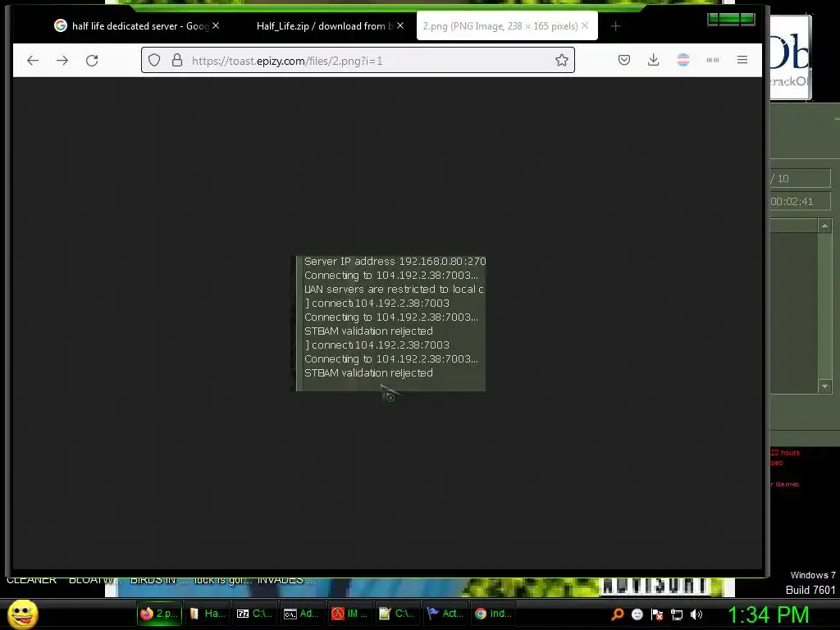
Task: Switch to Half_Life.zip download tab
Action: [x=324, y=25]
